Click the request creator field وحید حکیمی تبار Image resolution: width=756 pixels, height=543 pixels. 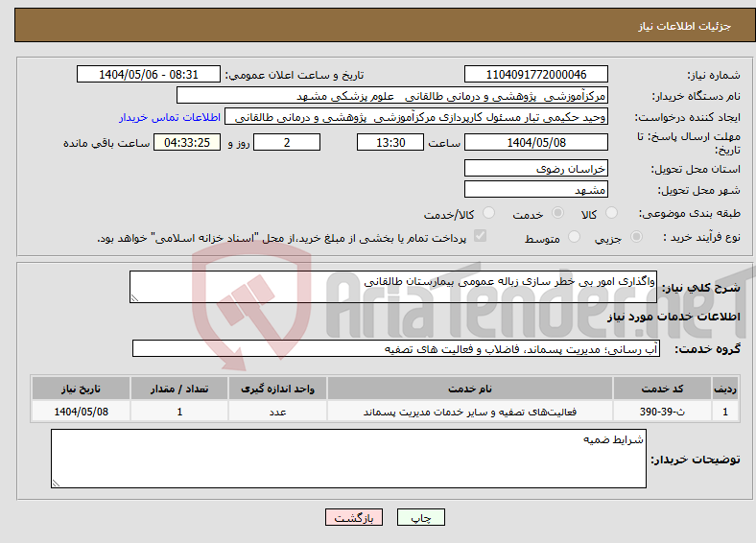416,117
